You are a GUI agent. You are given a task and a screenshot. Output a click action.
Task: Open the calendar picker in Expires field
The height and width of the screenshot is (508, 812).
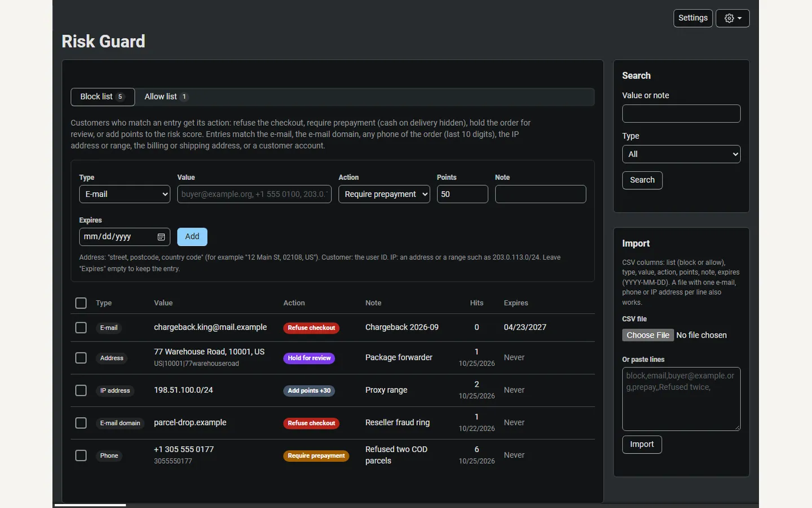point(161,237)
